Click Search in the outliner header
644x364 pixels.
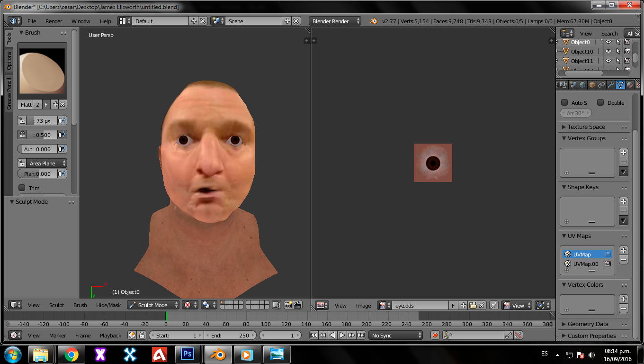[x=609, y=34]
